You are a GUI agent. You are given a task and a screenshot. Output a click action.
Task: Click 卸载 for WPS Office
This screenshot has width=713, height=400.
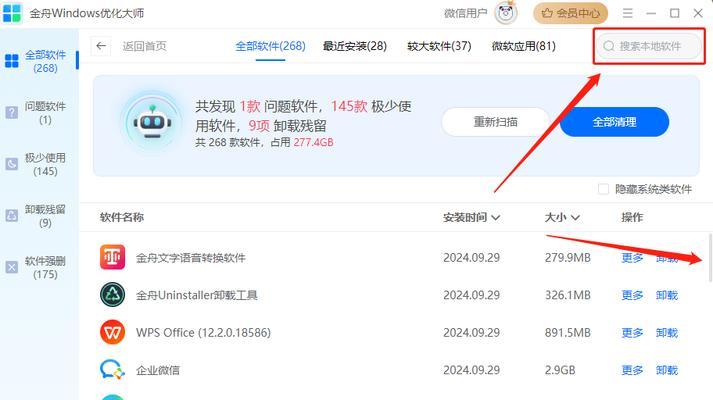pyautogui.click(x=667, y=333)
